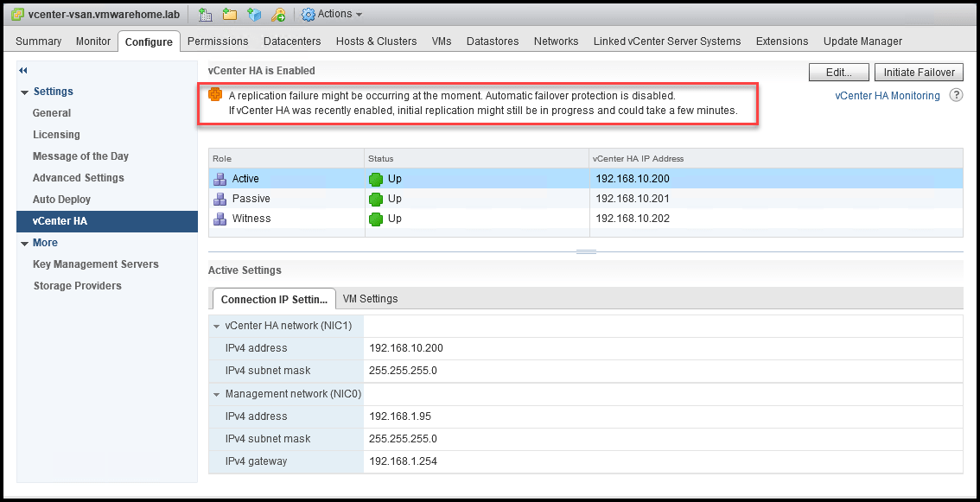Collapse the Settings section

[24, 92]
